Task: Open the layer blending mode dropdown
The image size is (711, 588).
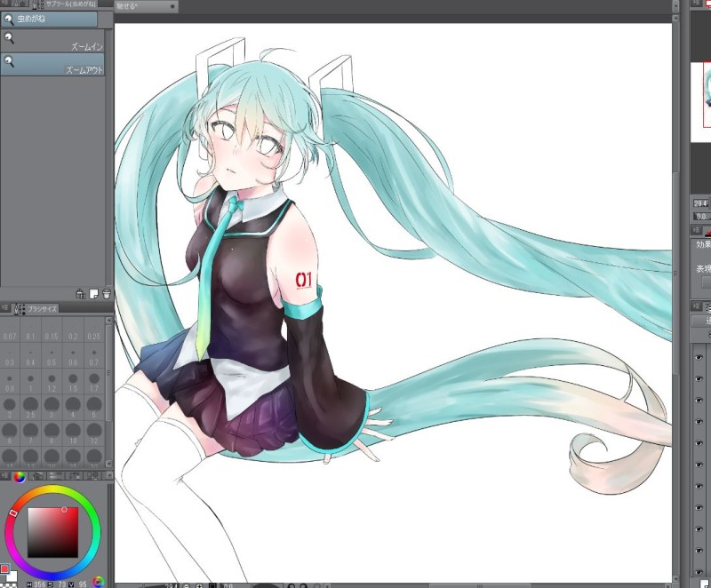Action: (x=701, y=321)
